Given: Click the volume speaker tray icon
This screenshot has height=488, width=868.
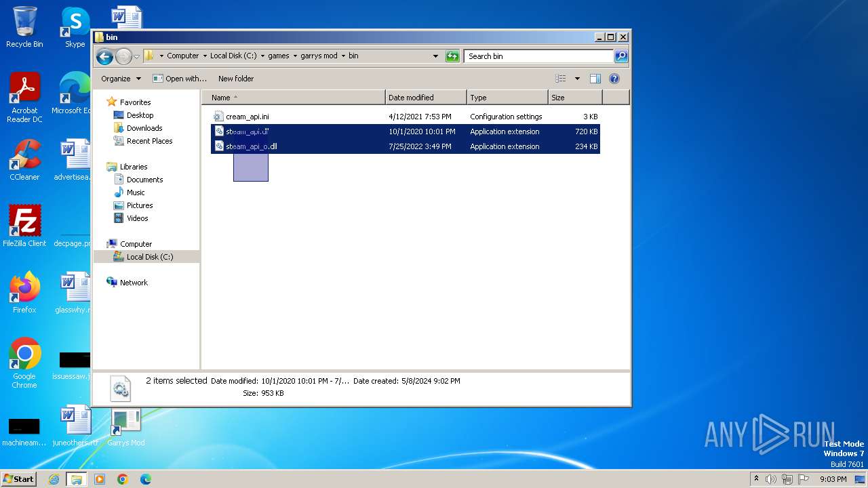Looking at the screenshot, I should 771,479.
